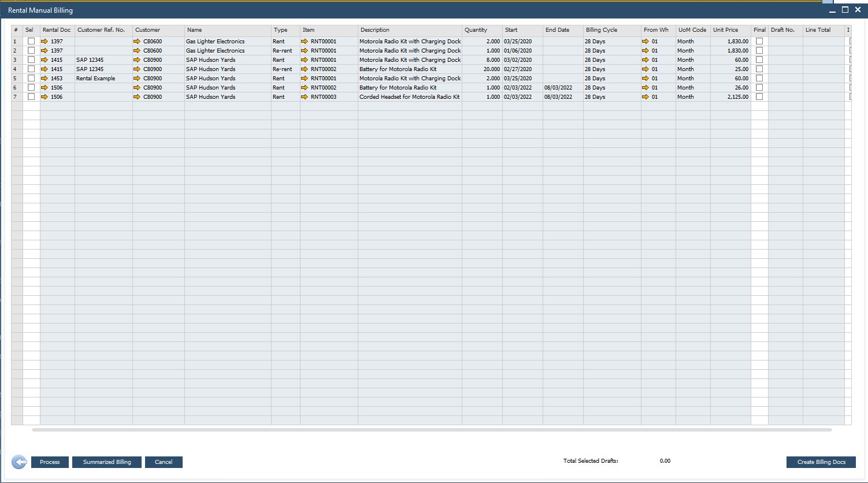Open item RNT00003 with its link arrow
868x483 pixels.
click(x=305, y=96)
